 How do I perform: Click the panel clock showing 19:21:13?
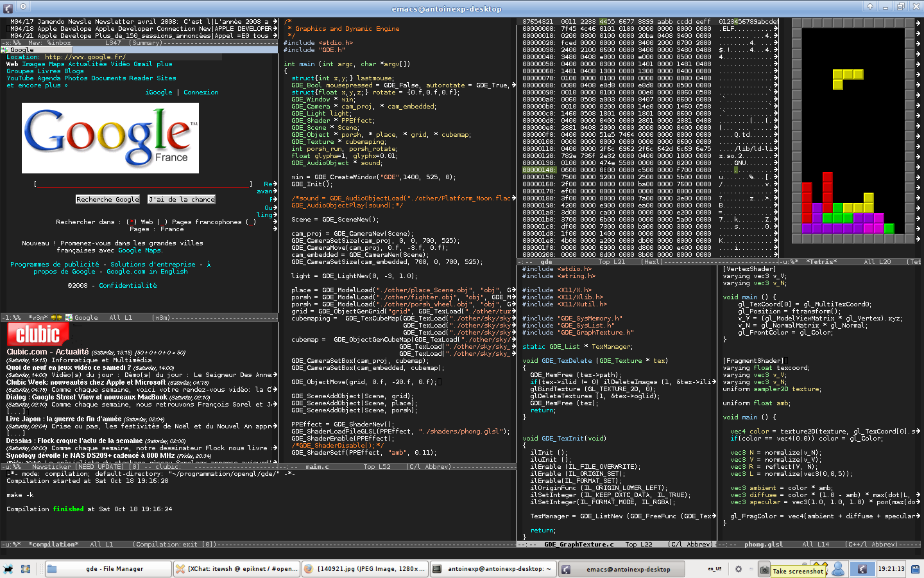coord(891,569)
